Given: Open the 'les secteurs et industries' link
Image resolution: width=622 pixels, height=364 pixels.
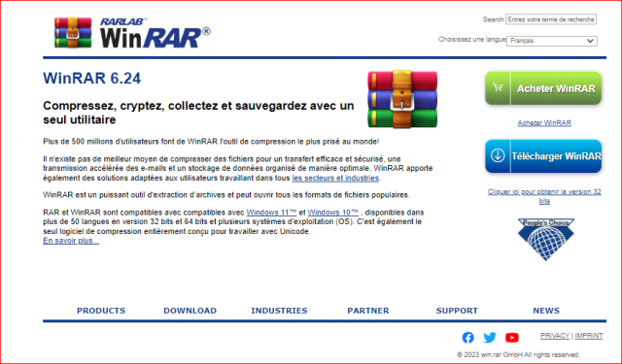Looking at the screenshot, I should [x=335, y=178].
